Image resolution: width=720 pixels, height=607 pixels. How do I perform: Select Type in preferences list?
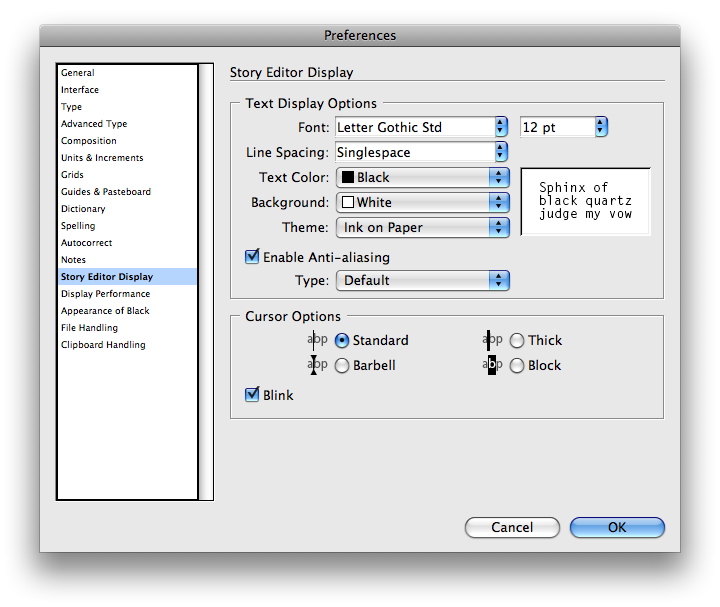point(127,107)
